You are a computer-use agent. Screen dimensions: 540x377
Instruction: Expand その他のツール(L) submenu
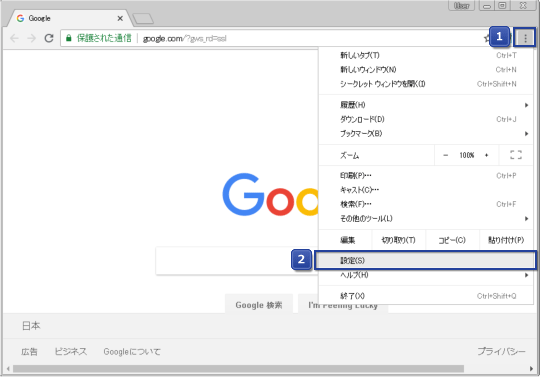point(426,218)
